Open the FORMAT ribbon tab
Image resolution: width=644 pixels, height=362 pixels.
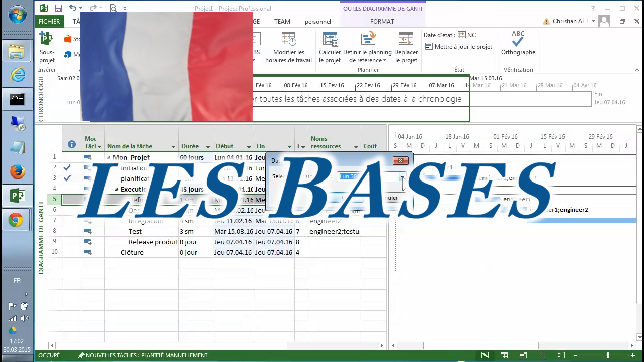[x=382, y=21]
